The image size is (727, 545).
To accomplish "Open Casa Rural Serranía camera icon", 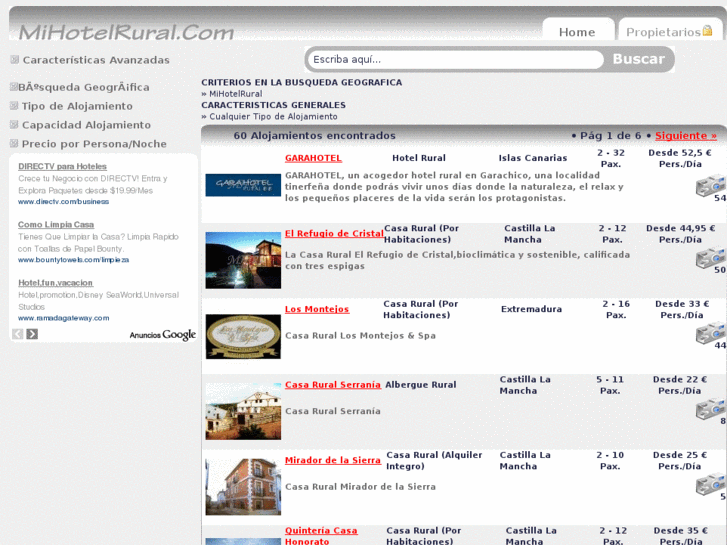I will tap(710, 410).
